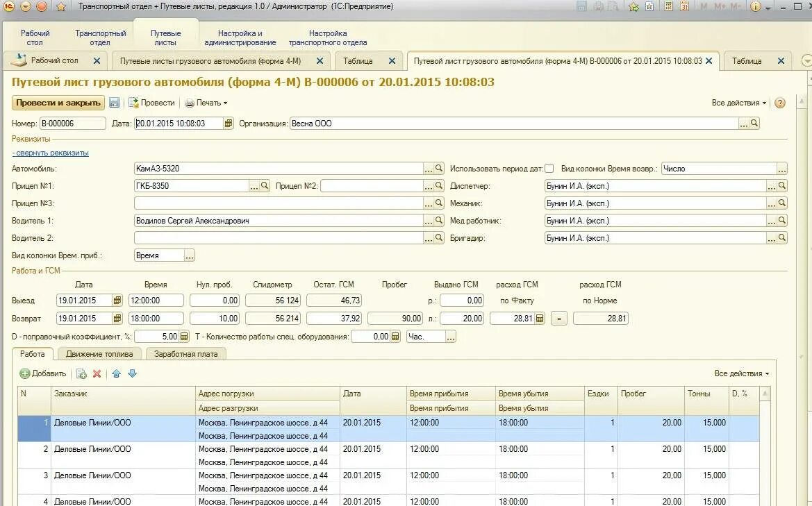This screenshot has width=812, height=506.
Task: Open Все действия dropdown of Работа table
Action: (742, 373)
